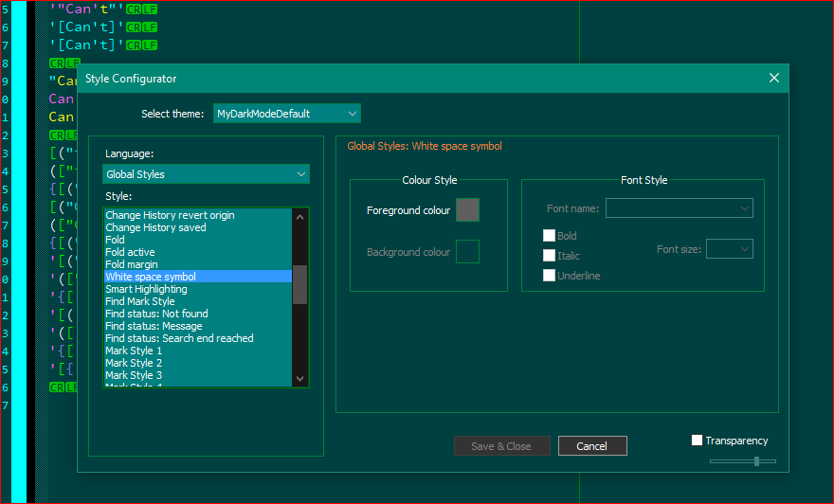Open the Font name dropdown

679,208
